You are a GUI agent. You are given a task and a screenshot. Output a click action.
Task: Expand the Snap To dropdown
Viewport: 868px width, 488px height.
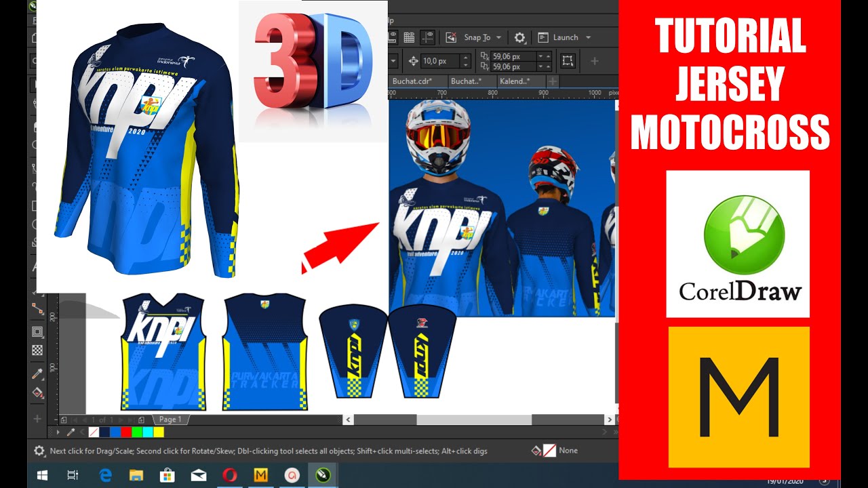498,38
